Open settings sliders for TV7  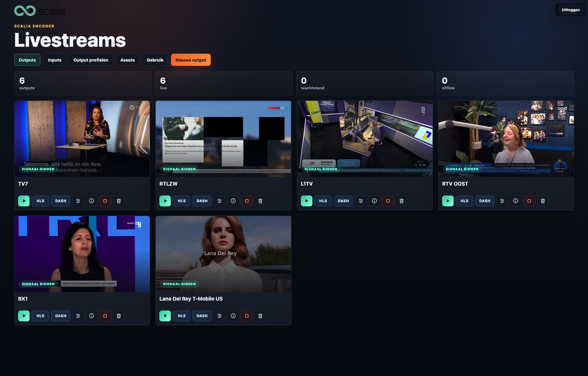click(x=78, y=201)
